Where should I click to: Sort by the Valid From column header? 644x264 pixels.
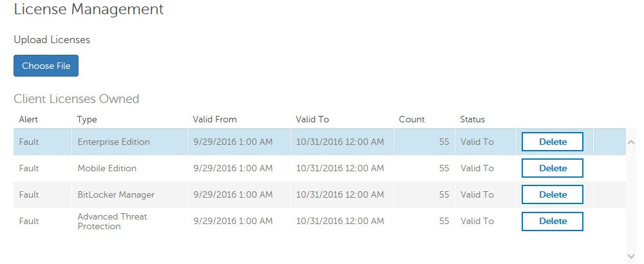(214, 119)
